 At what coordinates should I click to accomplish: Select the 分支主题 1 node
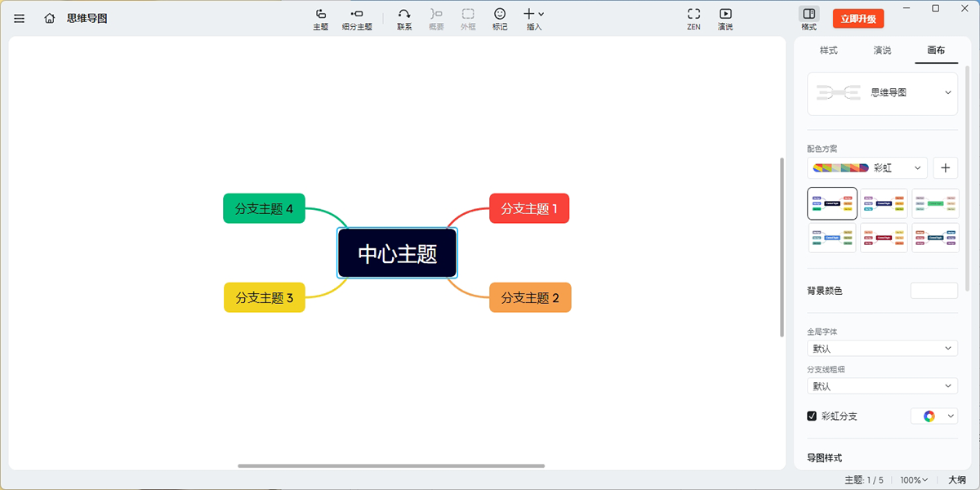tap(529, 208)
